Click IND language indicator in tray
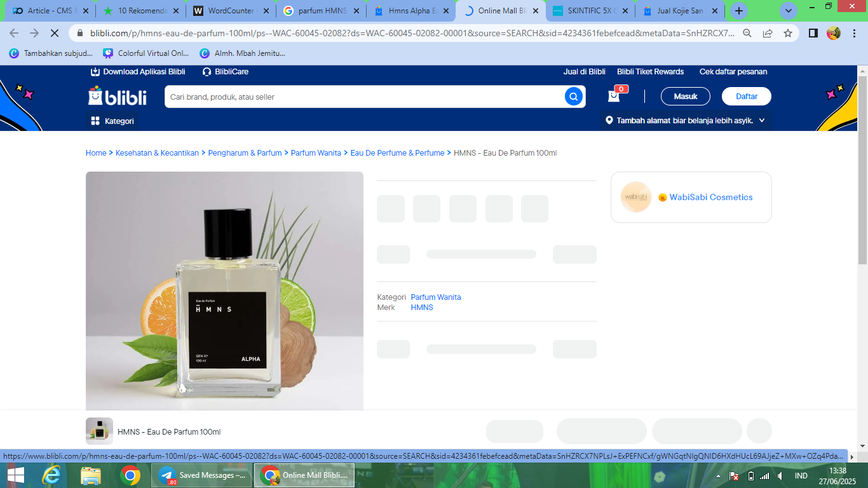Viewport: 868px width, 488px height. click(801, 476)
